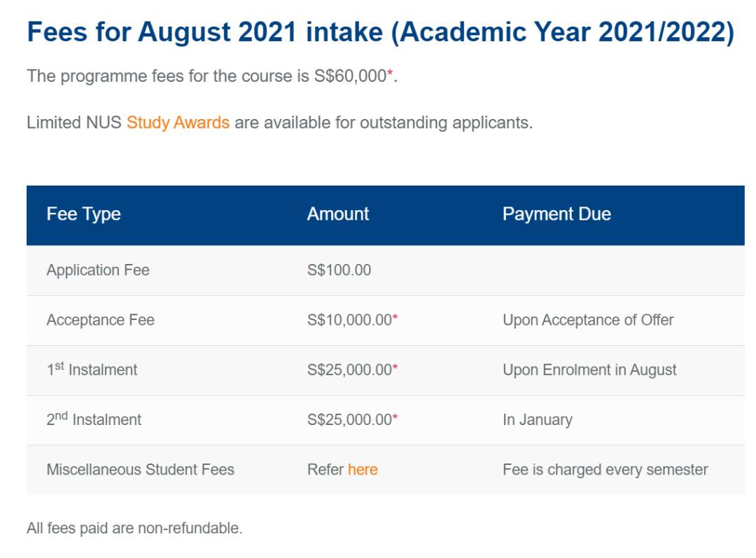Screen dimensions: 756x558
Task: Click the 'All fees paid are non-refundable' note
Action: click(134, 528)
